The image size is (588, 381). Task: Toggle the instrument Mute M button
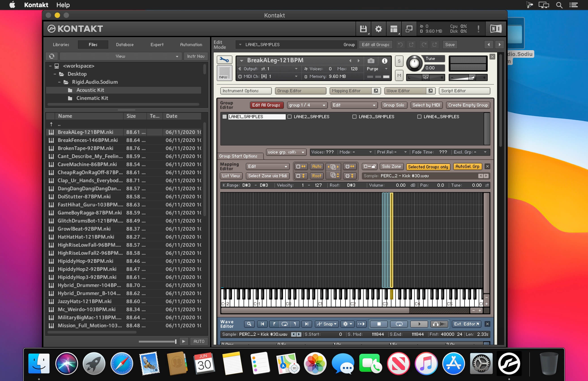point(399,75)
